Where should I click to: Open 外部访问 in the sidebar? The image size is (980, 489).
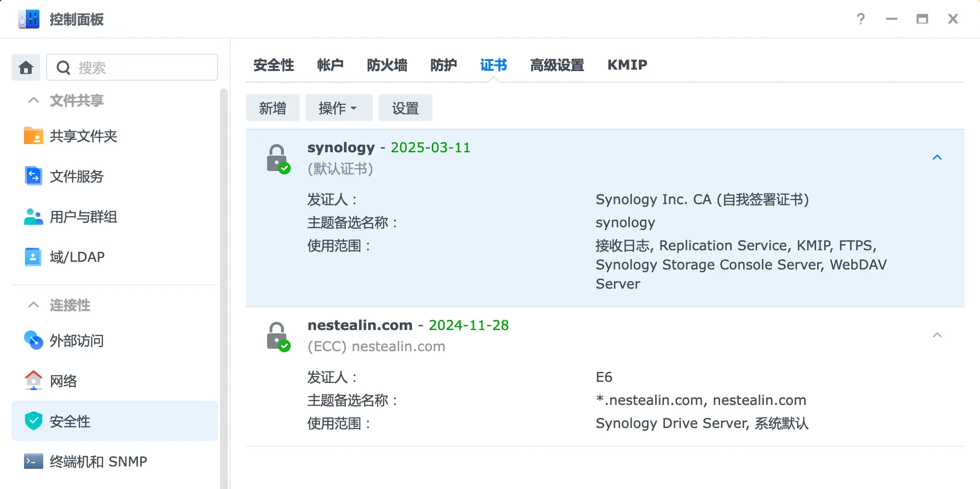pos(115,341)
